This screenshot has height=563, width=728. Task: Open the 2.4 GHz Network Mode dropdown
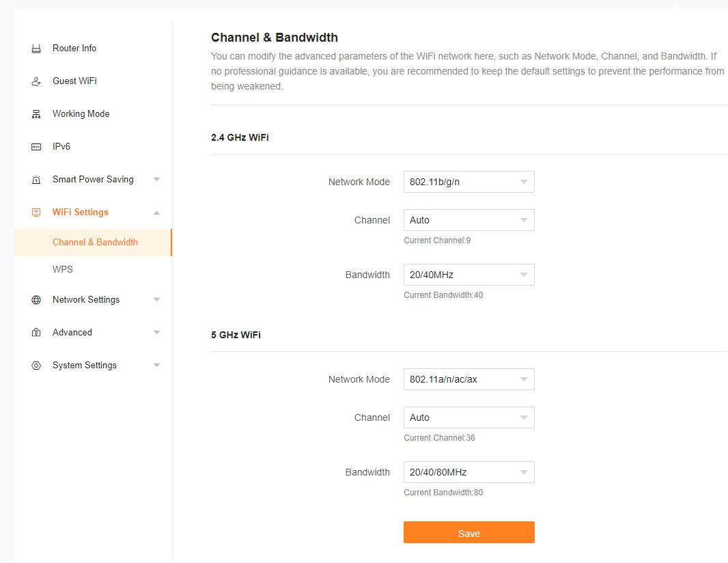coord(468,182)
